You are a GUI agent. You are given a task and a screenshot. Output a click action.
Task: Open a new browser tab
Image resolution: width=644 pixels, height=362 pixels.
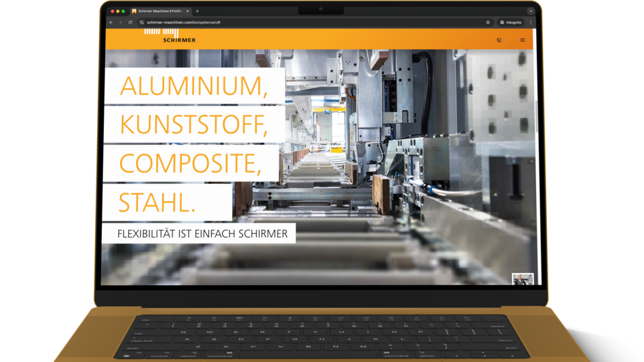197,11
